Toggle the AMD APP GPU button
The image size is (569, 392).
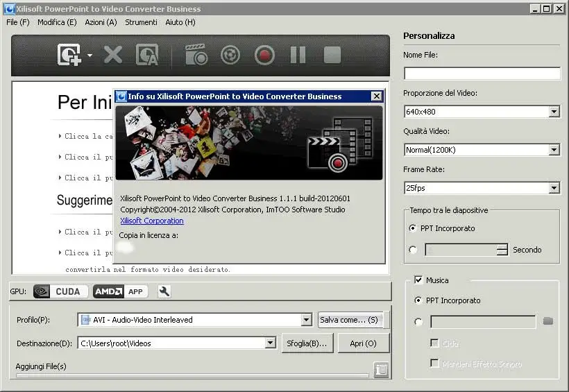(x=121, y=291)
